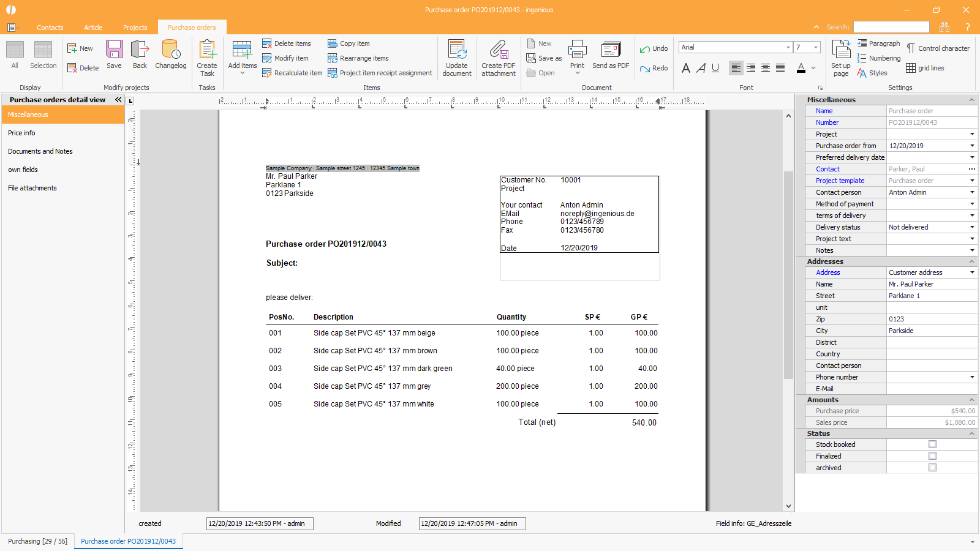Enable the archived checkbox
Image resolution: width=980 pixels, height=551 pixels.
pos(932,468)
